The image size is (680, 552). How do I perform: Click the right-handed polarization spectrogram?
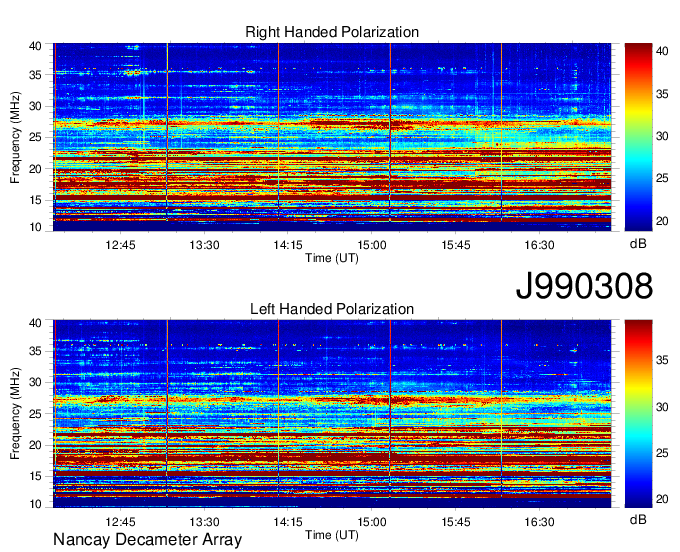click(332, 137)
